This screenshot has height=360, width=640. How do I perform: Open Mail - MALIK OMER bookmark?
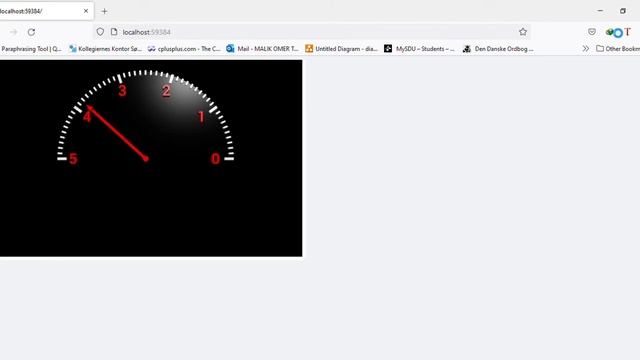263,49
